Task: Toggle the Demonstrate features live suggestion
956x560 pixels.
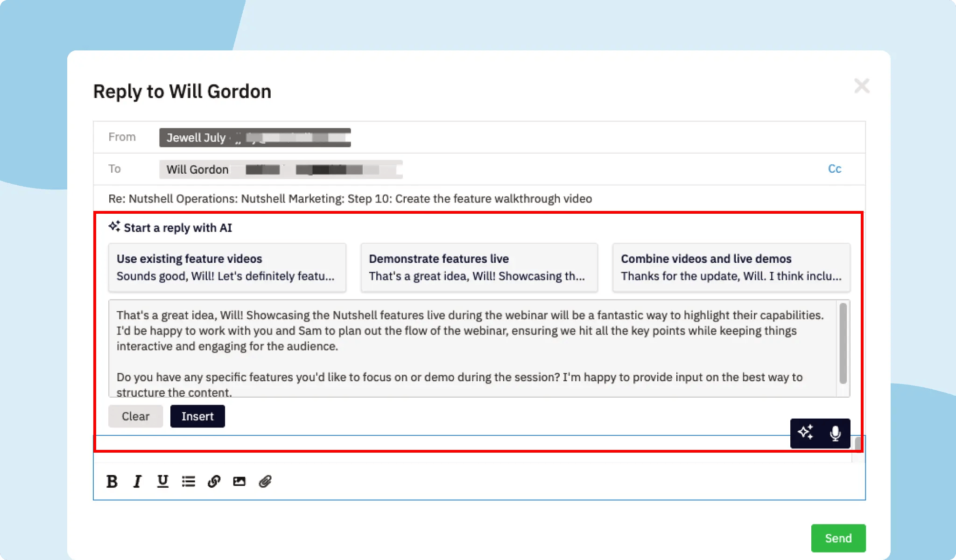Action: (x=478, y=267)
